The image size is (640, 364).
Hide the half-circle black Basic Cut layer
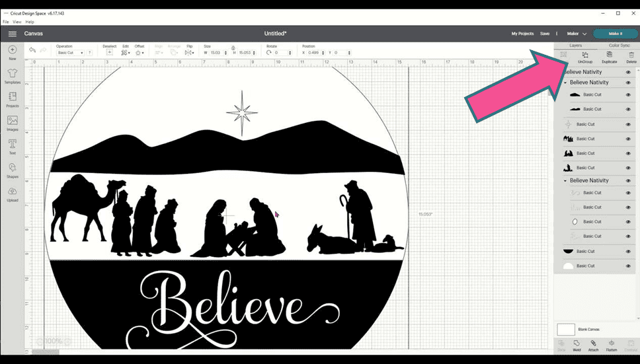pos(628,252)
